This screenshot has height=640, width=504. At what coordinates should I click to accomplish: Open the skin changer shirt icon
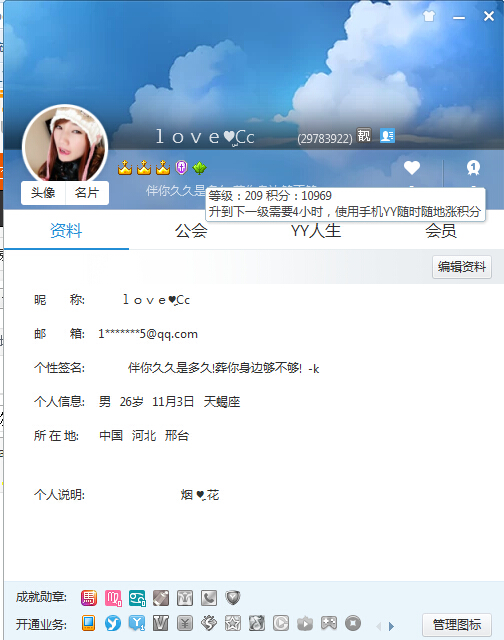[x=429, y=16]
